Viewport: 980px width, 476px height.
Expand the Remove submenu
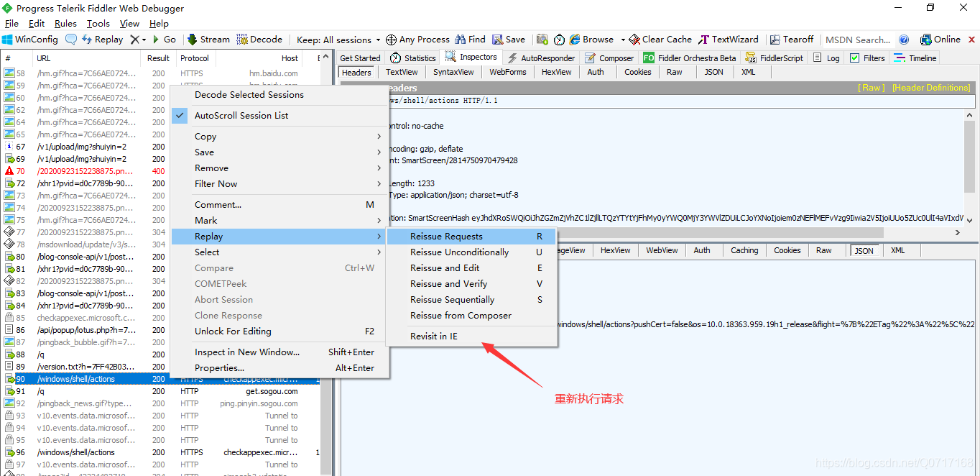(280, 168)
